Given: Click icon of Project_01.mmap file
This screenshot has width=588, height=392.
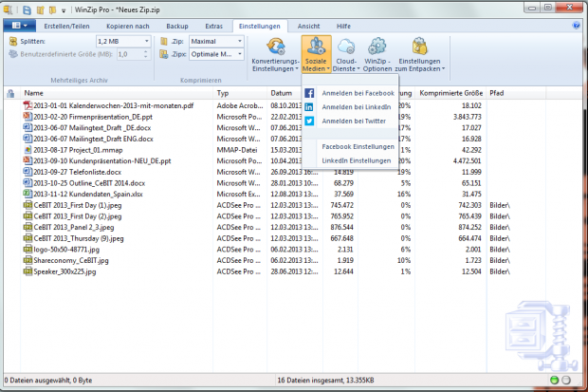Looking at the screenshot, I should (28, 150).
